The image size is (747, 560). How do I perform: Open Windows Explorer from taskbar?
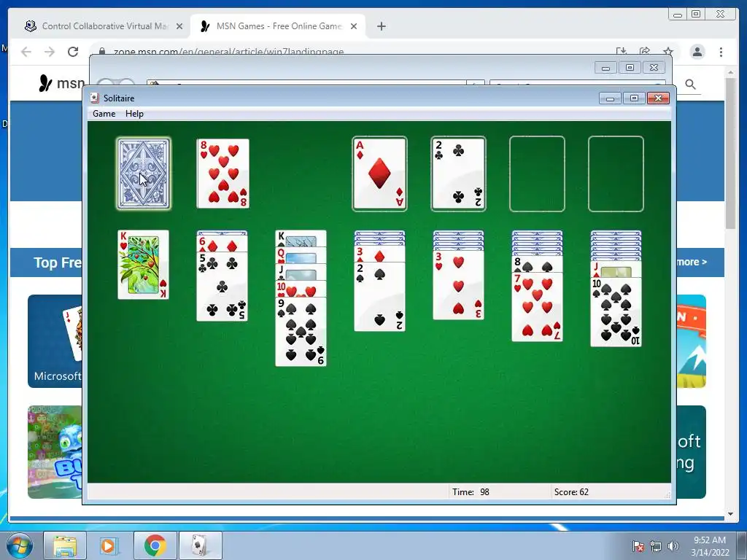(65, 545)
